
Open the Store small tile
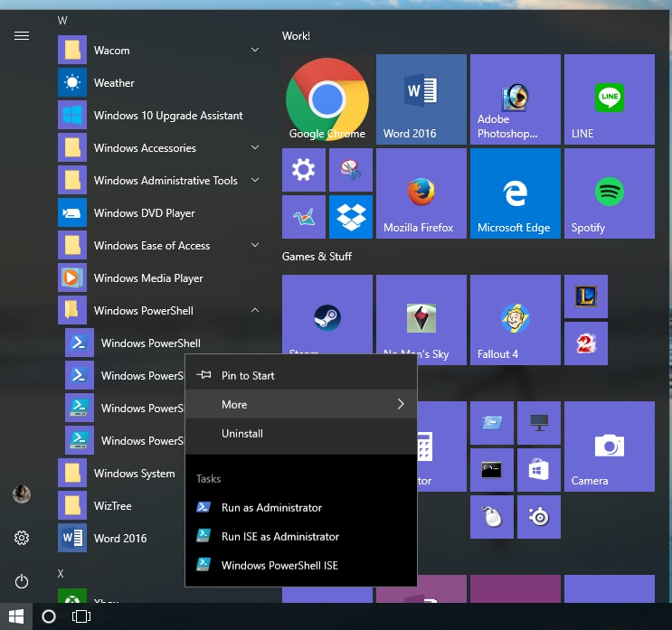click(539, 470)
